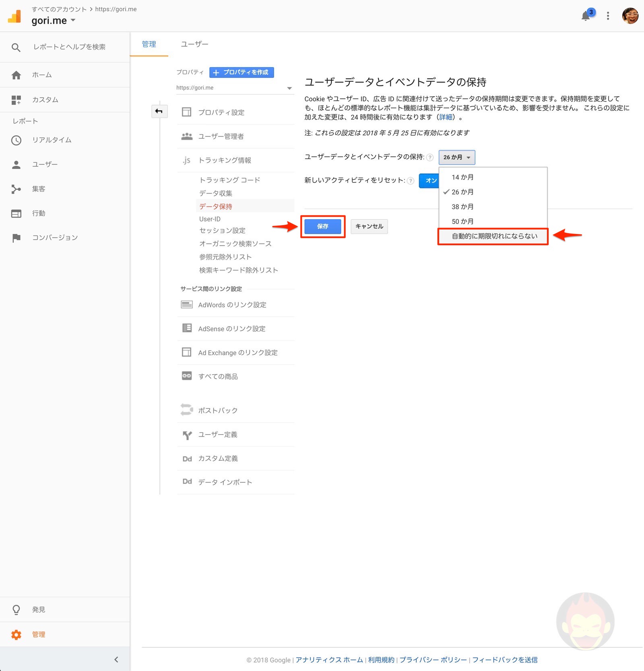Image resolution: width=644 pixels, height=671 pixels.
Task: Click the profile avatar picture
Action: pos(630,16)
